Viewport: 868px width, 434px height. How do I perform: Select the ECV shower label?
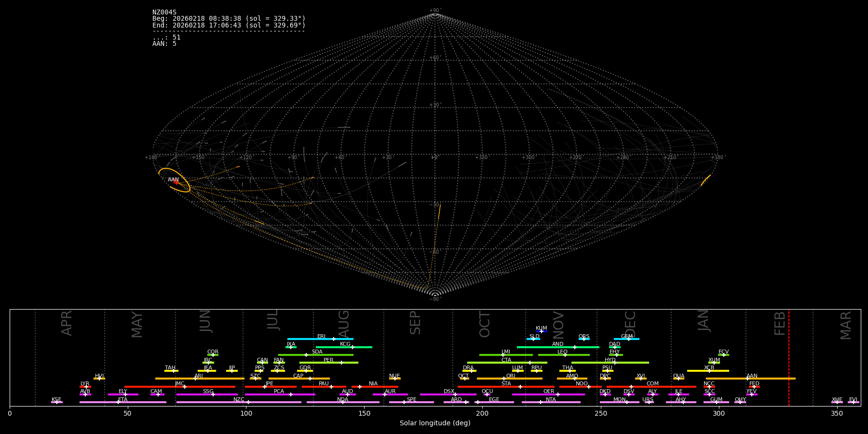(723, 352)
